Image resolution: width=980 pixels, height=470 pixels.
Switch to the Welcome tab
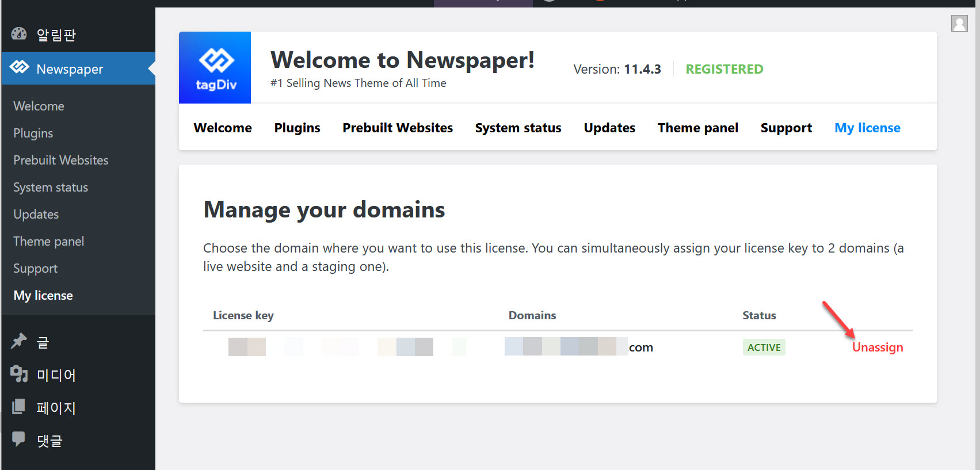point(223,128)
